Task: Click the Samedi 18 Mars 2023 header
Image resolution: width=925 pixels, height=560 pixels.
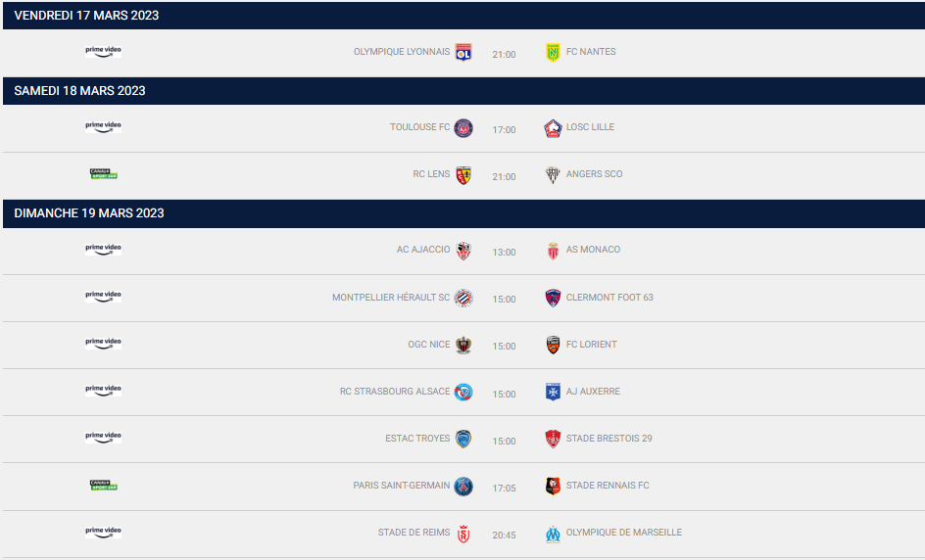Action: click(x=79, y=91)
